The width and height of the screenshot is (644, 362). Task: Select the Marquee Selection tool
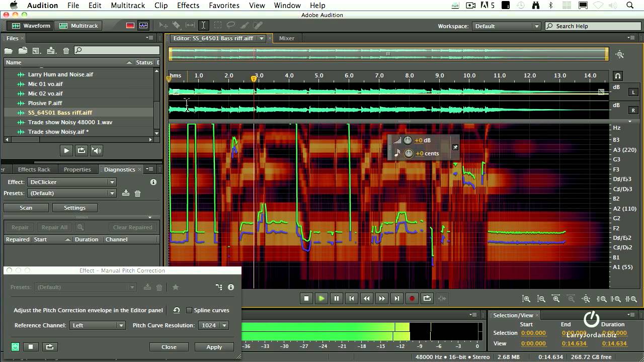tap(217, 26)
